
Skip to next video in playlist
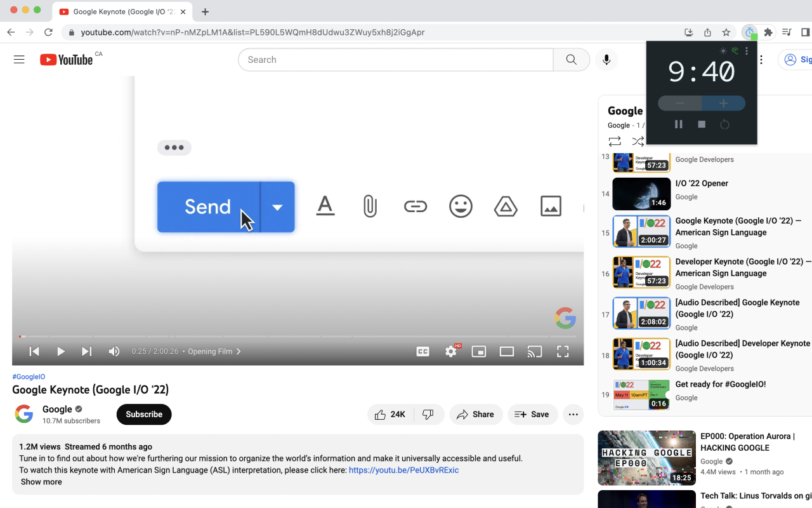click(x=87, y=351)
